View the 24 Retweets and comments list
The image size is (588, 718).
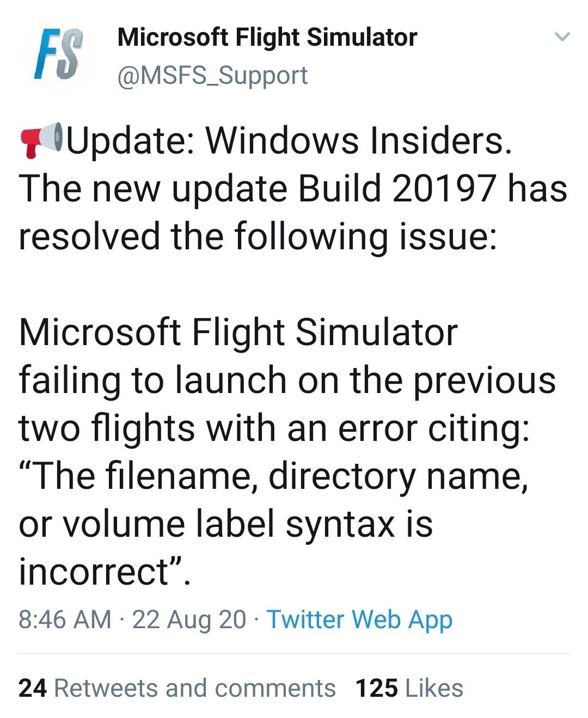(x=177, y=688)
